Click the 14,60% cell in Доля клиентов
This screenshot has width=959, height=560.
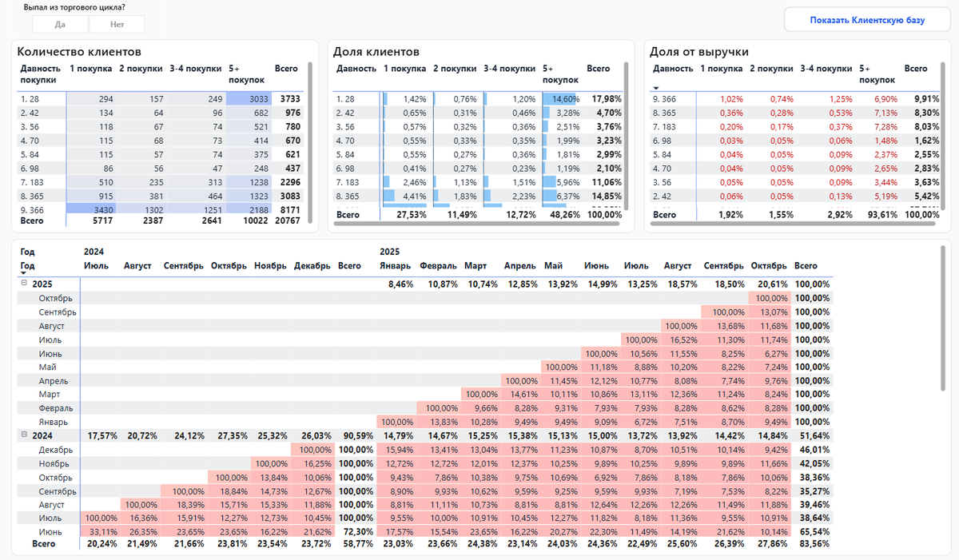(567, 97)
